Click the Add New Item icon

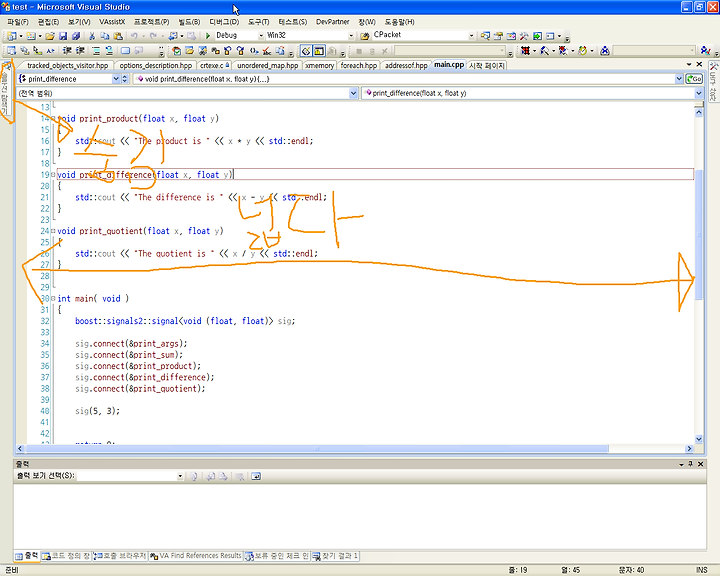31,36
